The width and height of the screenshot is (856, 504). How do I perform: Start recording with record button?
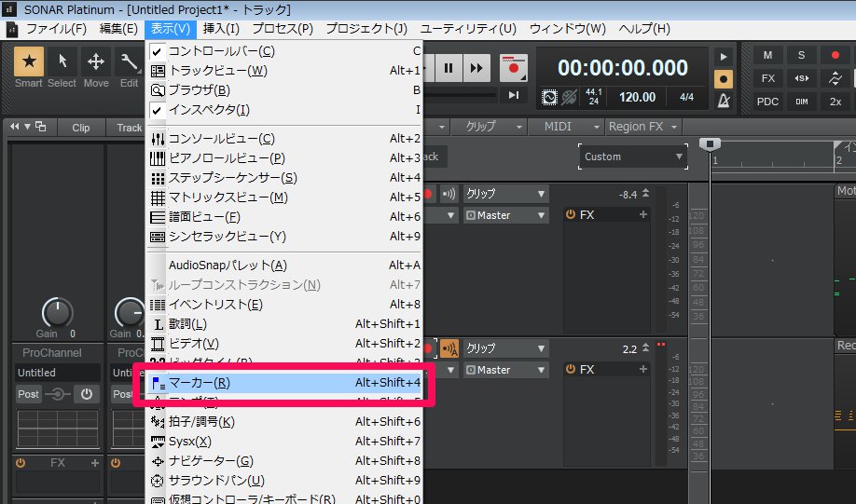coord(513,68)
